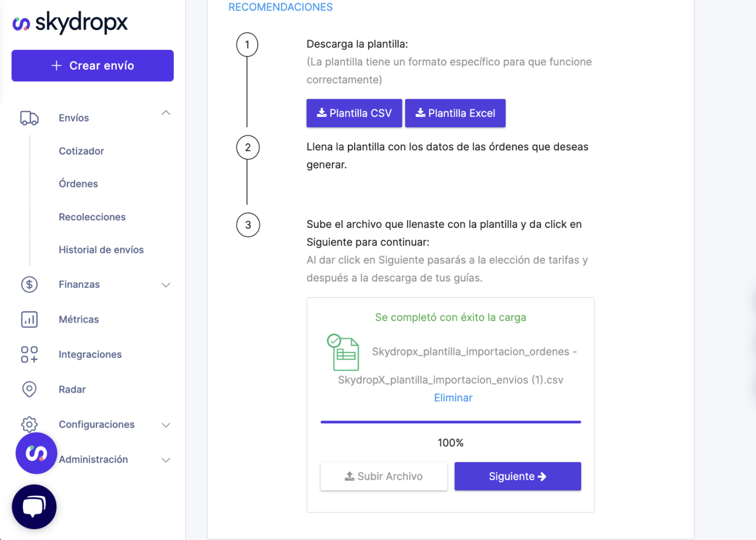The width and height of the screenshot is (756, 540).
Task: Click the Métricas bar chart icon
Action: click(x=29, y=319)
